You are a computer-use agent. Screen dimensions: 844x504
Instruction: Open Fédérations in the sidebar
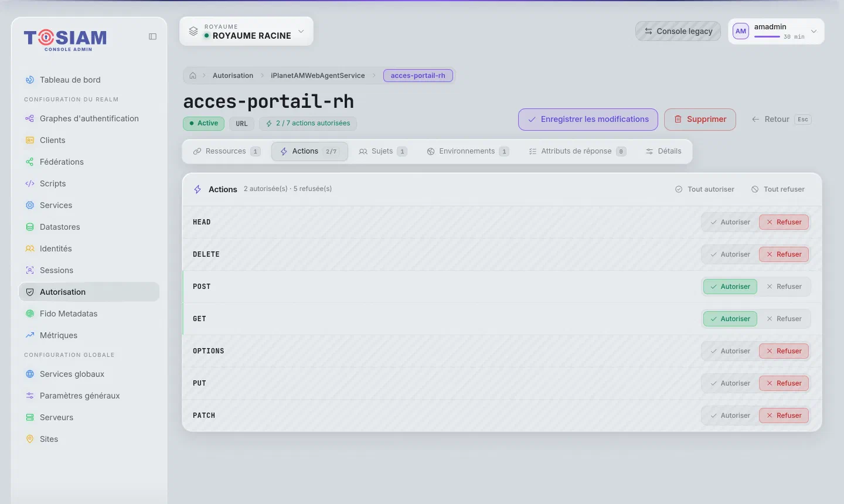pyautogui.click(x=89, y=162)
